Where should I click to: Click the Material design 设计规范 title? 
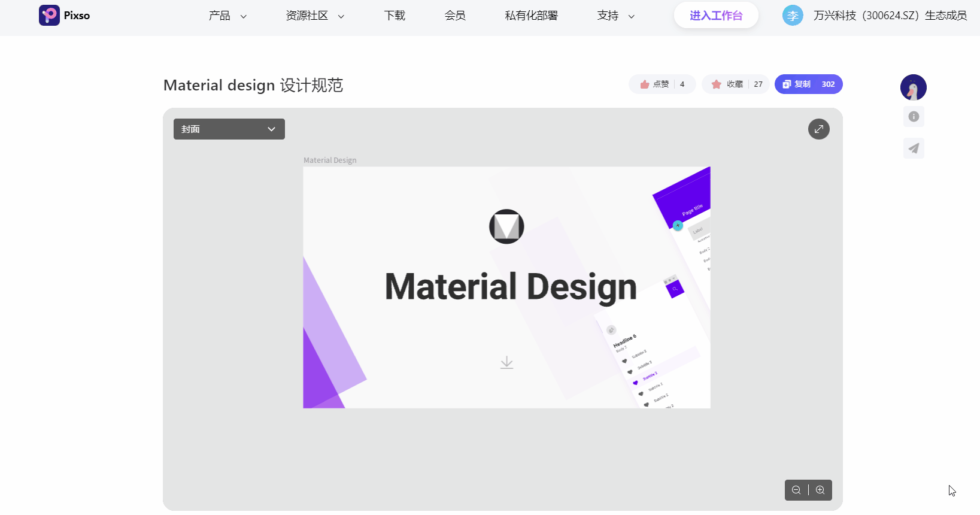[253, 85]
